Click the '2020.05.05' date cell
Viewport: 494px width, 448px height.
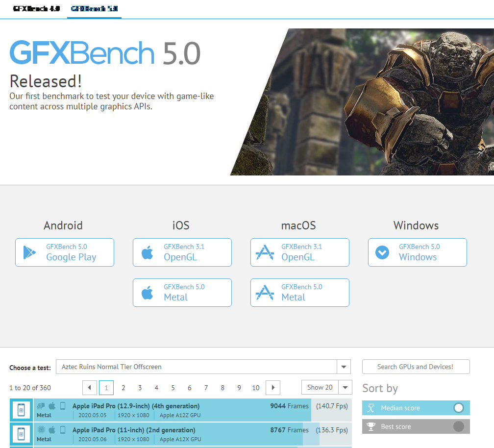[x=92, y=415]
